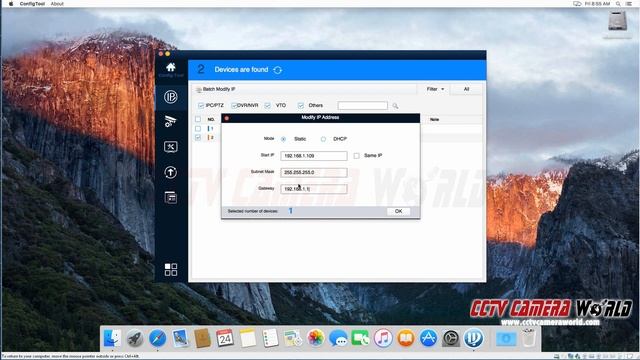640x360 pixels.
Task: Open the About menu
Action: [x=57, y=4]
